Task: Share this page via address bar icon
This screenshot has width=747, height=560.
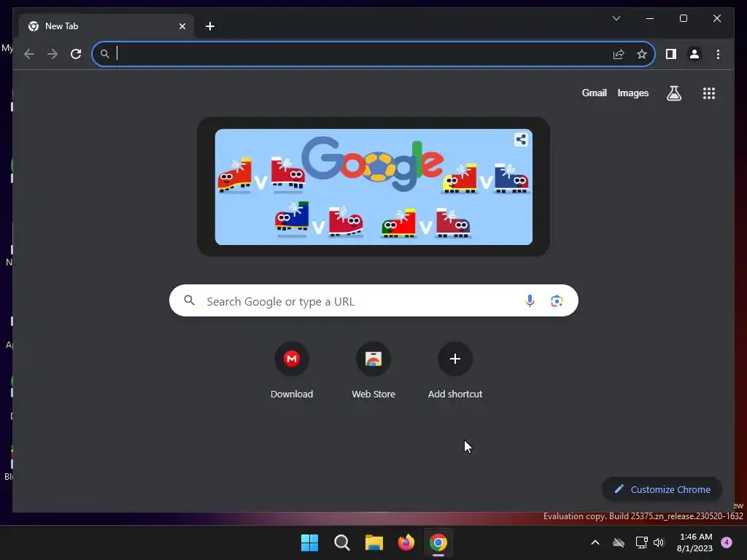Action: (619, 54)
